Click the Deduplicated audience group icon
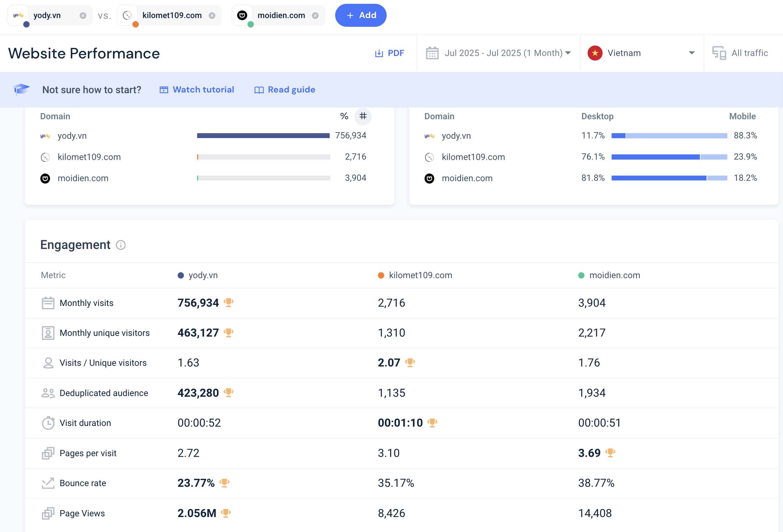783x532 pixels. (48, 393)
